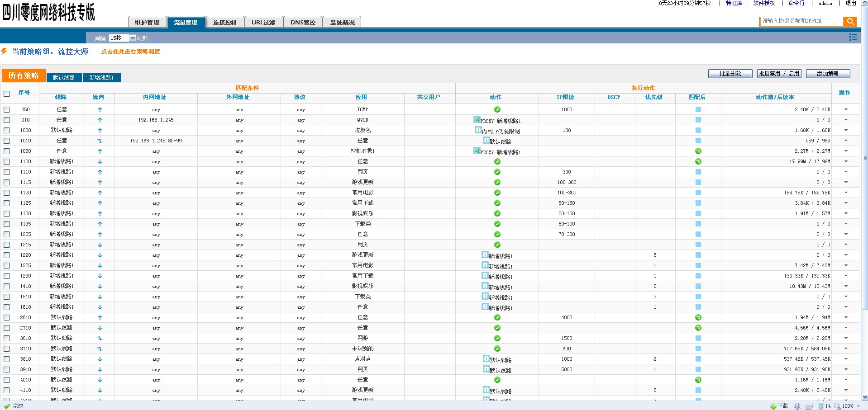Screen dimensions: 868x410
Task: Check the box for policy 1130
Action: (x=6, y=213)
